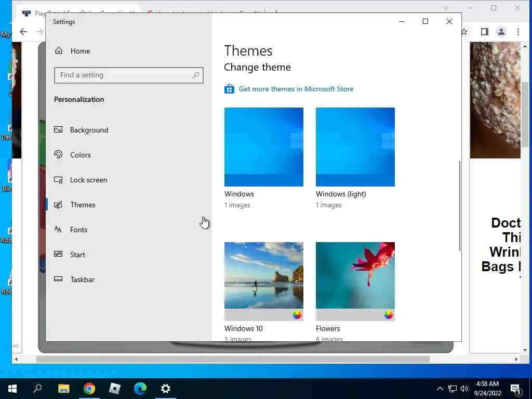This screenshot has width=532, height=399.
Task: Open the volume speaker tray icon
Action: [464, 389]
